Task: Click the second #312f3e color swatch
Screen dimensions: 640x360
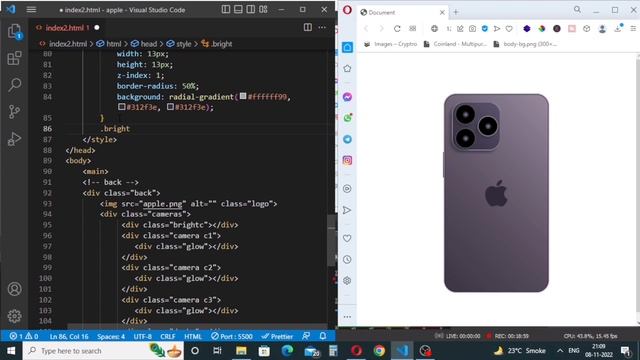Action: point(170,107)
